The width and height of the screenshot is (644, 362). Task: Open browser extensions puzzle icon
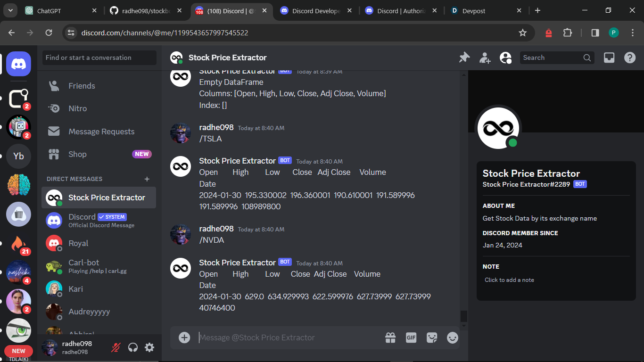(x=567, y=33)
